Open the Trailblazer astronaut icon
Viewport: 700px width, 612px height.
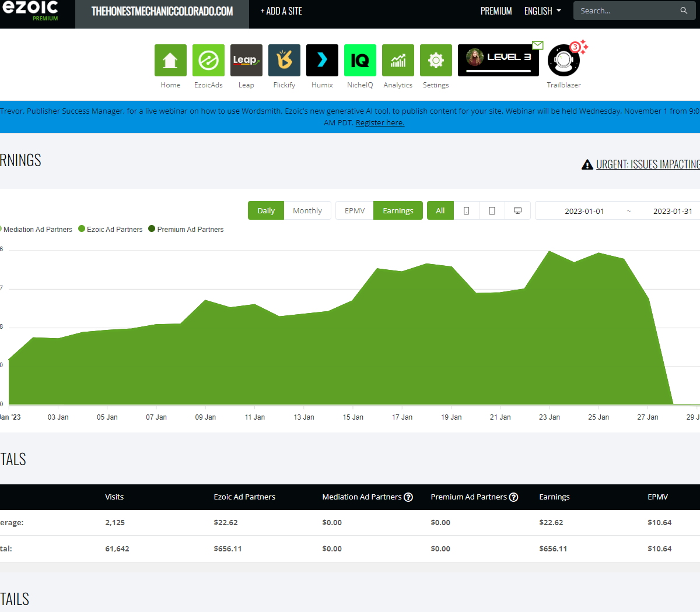coord(563,61)
